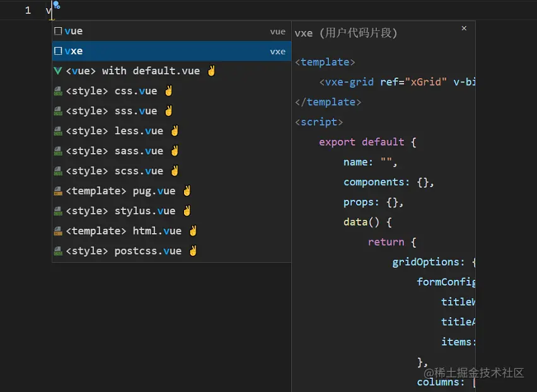Viewport: 537px width, 392px height.
Task: Pick the '<style> scss.vue' completion
Action: [171, 171]
